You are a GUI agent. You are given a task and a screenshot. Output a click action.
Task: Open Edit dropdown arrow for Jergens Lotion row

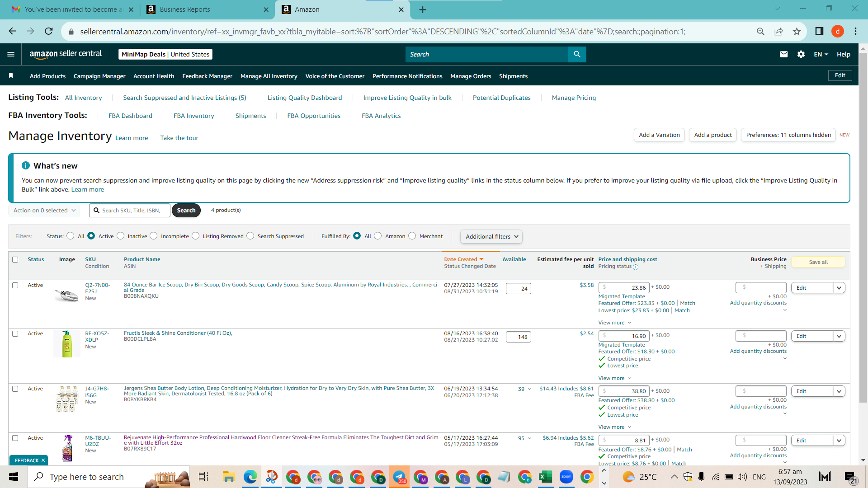[x=840, y=391]
